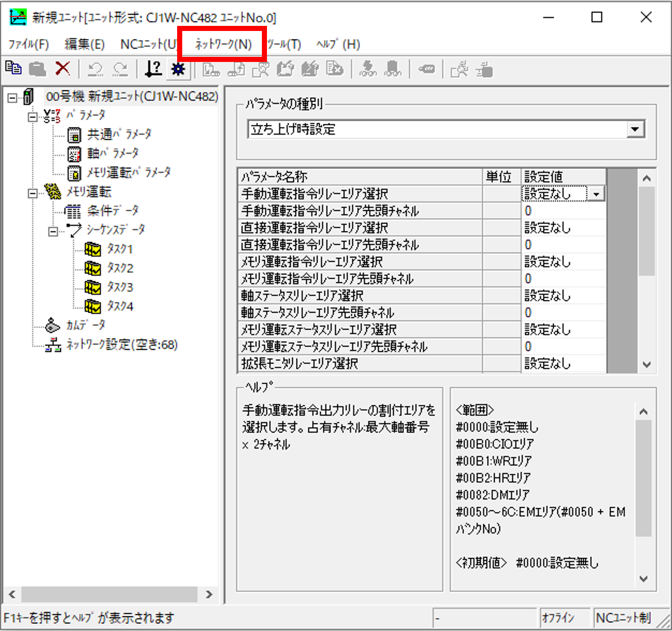Open the ツール(T) menu

coord(284,44)
